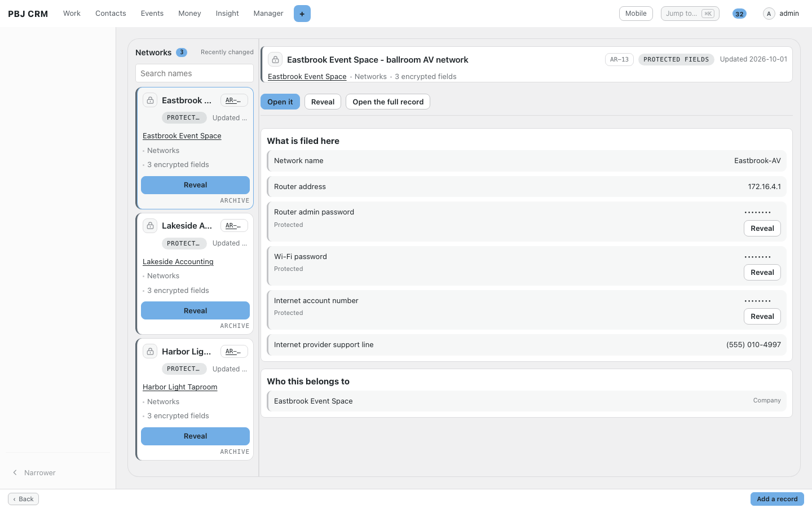Click the blue plus quick-add icon
This screenshot has height=508, width=812.
302,14
